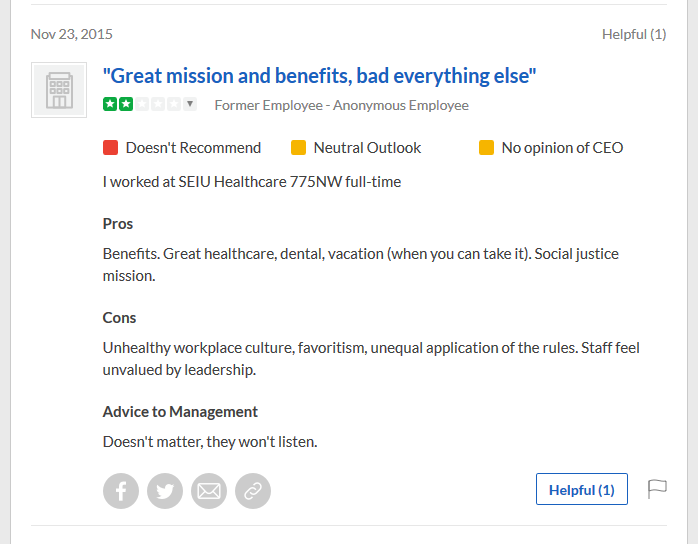Click the yellow No opinion of CEO square
Image resolution: width=698 pixels, height=544 pixels.
(486, 147)
